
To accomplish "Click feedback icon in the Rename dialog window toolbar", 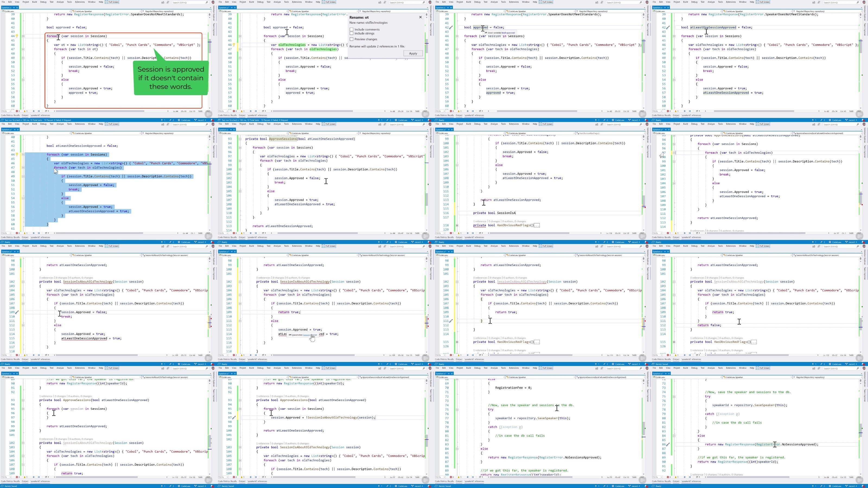I will coord(385,2).
